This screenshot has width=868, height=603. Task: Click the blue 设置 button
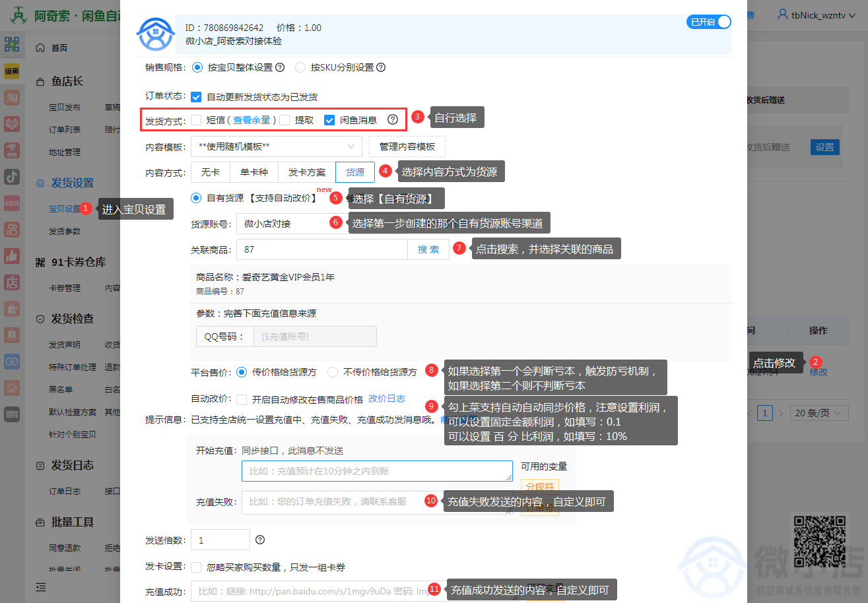tap(825, 147)
